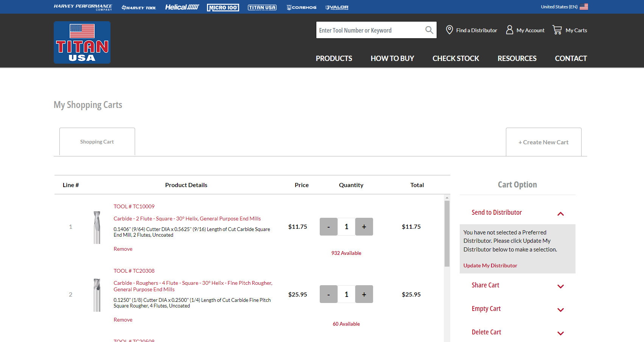Expand the Share Cart option

[x=560, y=286]
